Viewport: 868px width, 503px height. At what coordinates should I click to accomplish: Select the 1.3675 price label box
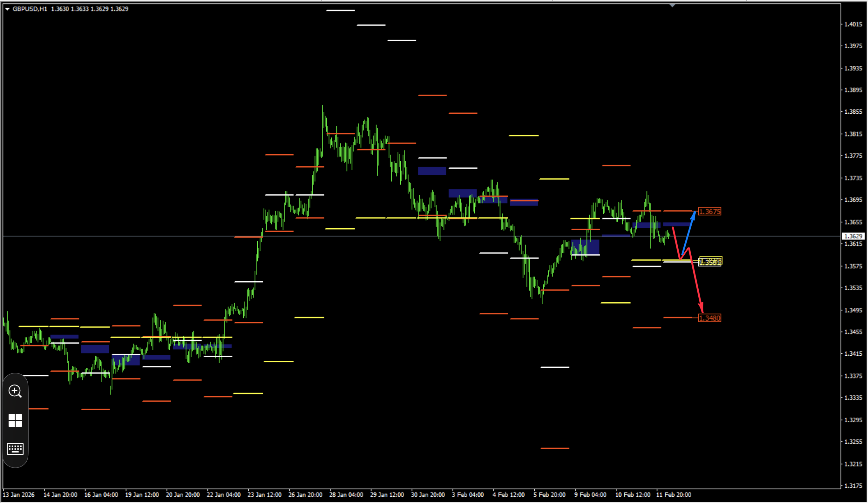709,211
